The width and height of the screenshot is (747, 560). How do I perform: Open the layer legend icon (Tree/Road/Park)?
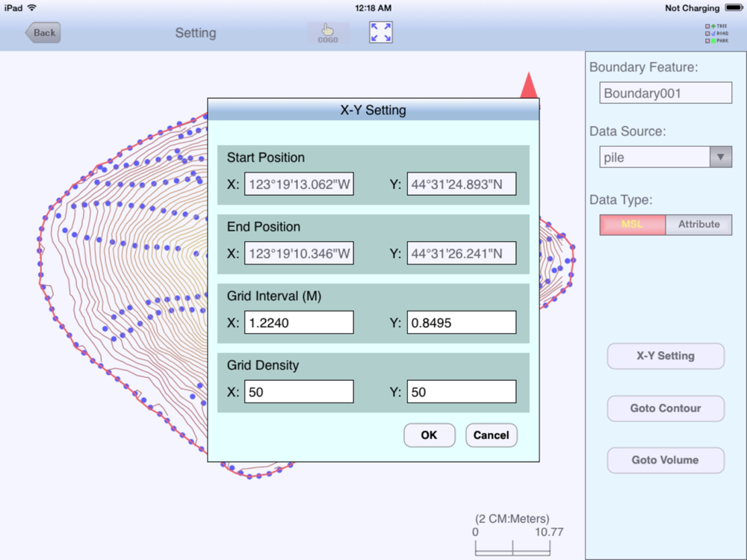pyautogui.click(x=716, y=34)
